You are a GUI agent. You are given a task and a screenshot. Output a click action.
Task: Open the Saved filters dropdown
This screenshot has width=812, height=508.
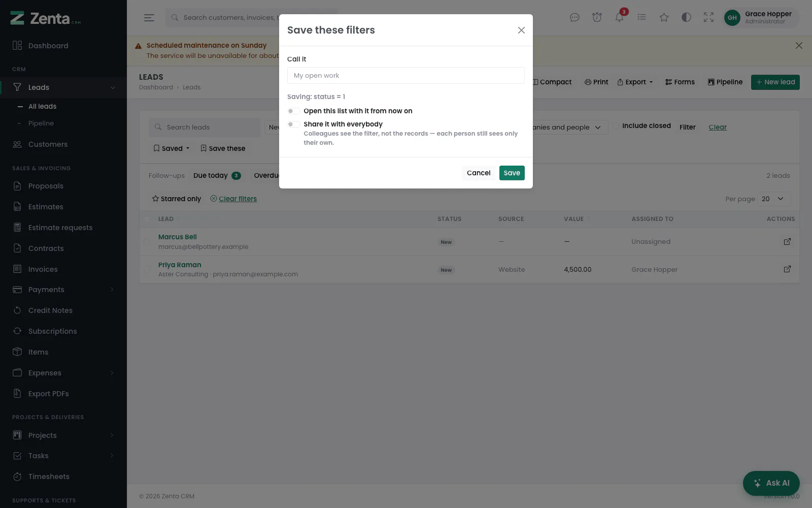pyautogui.click(x=172, y=148)
